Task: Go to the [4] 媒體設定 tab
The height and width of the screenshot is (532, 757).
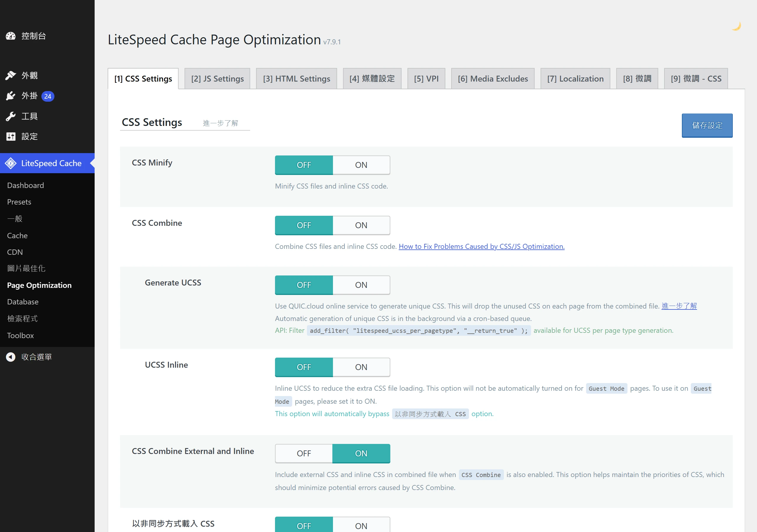Action: (372, 79)
